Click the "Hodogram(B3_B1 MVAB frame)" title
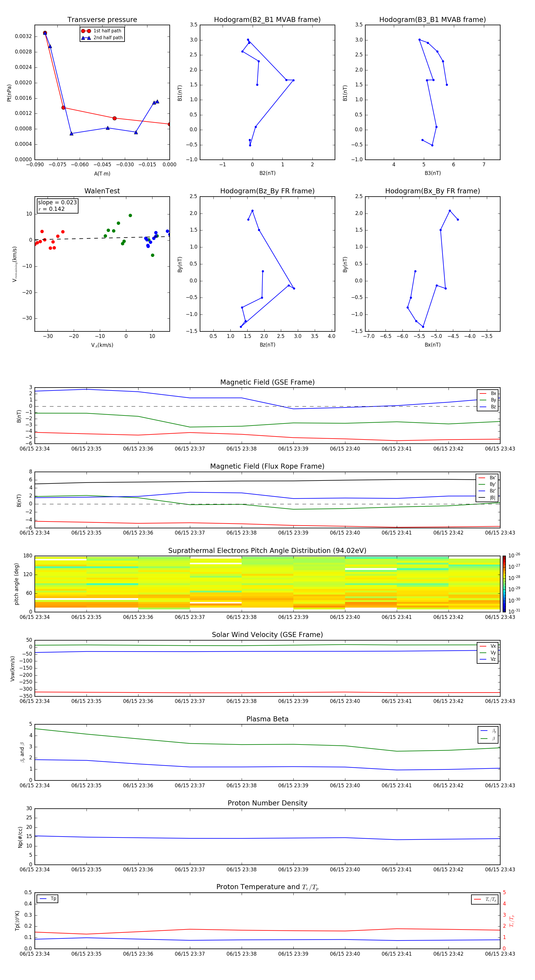 pyautogui.click(x=432, y=19)
